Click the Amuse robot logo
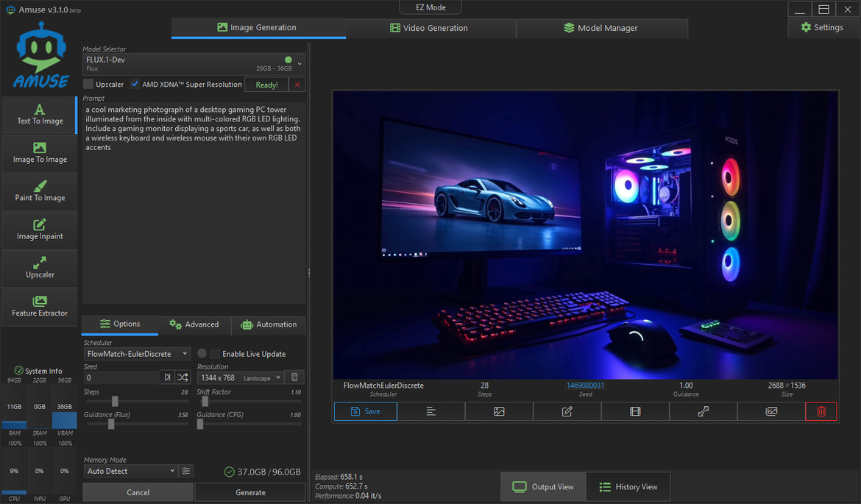861x504 pixels. [40, 55]
